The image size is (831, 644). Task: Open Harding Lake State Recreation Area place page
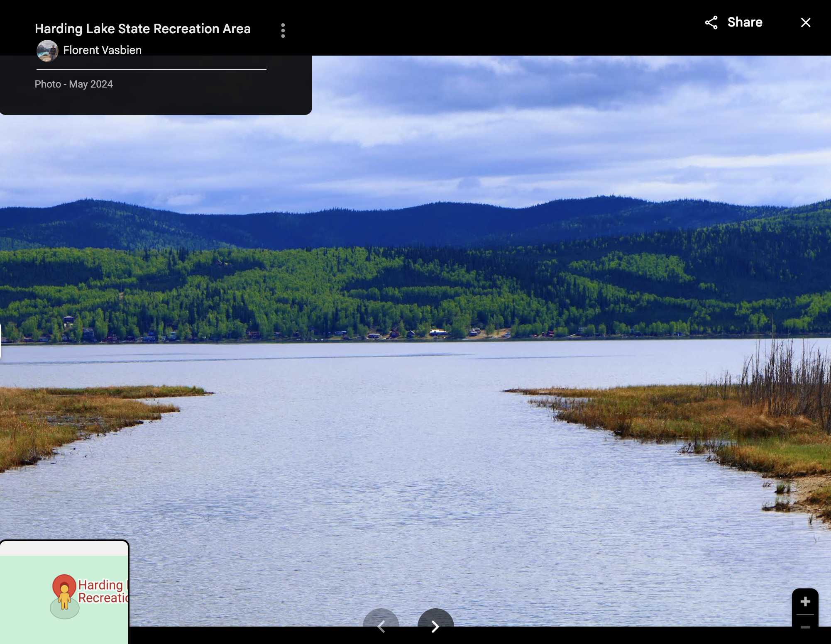pyautogui.click(x=143, y=29)
